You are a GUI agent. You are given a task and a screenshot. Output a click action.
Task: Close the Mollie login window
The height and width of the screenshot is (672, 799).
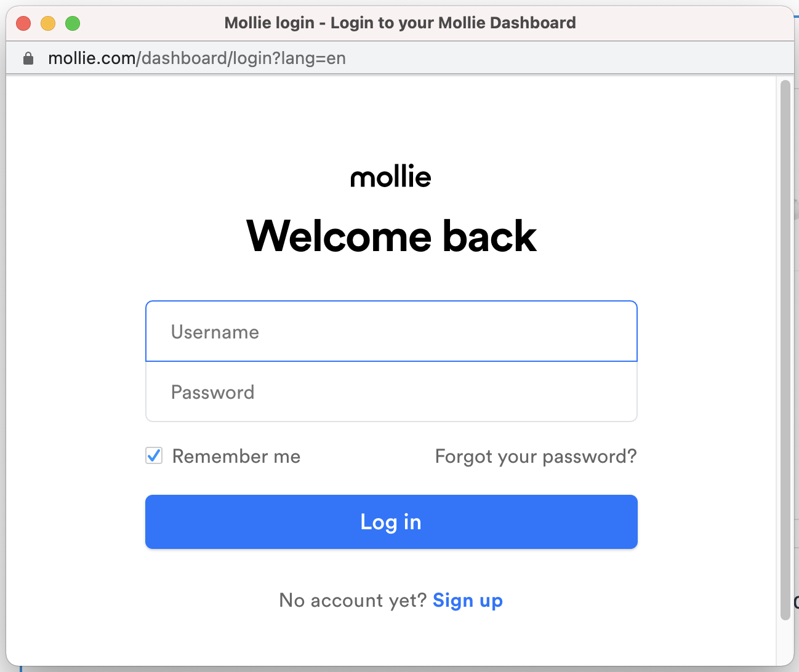pos(23,23)
